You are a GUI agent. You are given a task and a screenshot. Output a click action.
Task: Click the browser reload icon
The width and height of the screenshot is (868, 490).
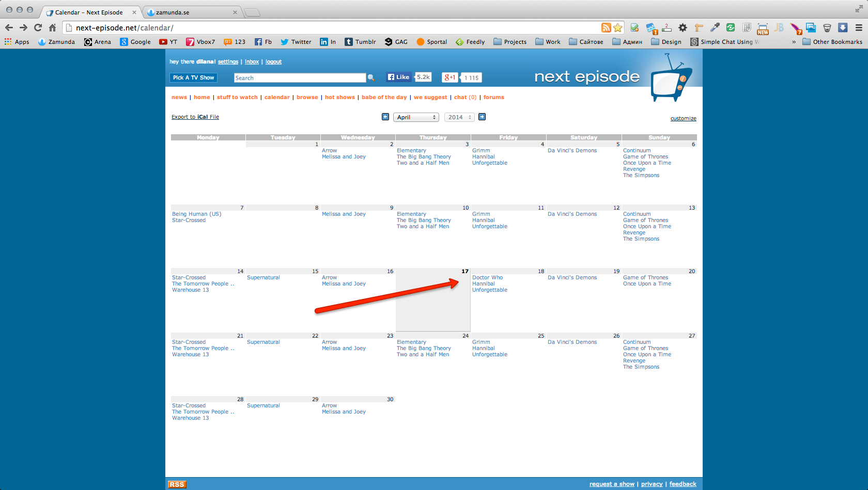pos(38,28)
